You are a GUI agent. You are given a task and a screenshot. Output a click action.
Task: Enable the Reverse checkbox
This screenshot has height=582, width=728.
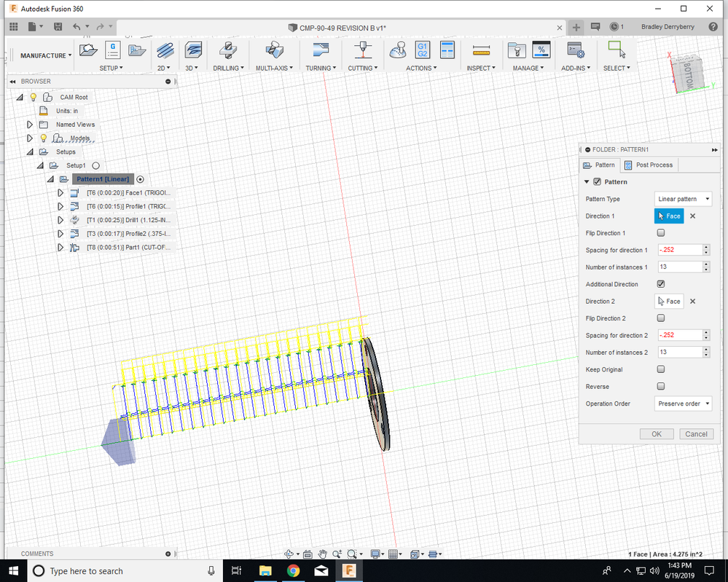(x=661, y=386)
